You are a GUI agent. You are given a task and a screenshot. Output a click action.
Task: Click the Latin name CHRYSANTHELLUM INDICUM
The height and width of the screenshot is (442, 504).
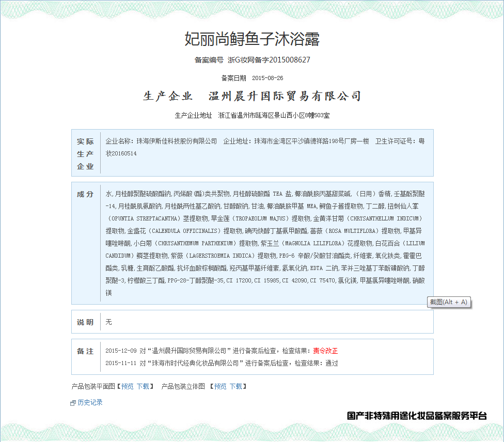pyautogui.click(x=384, y=218)
